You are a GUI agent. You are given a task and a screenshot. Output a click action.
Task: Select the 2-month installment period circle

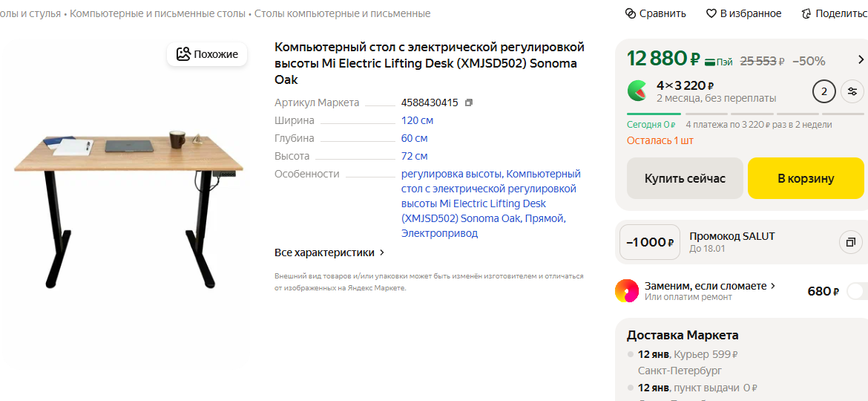coord(823,91)
